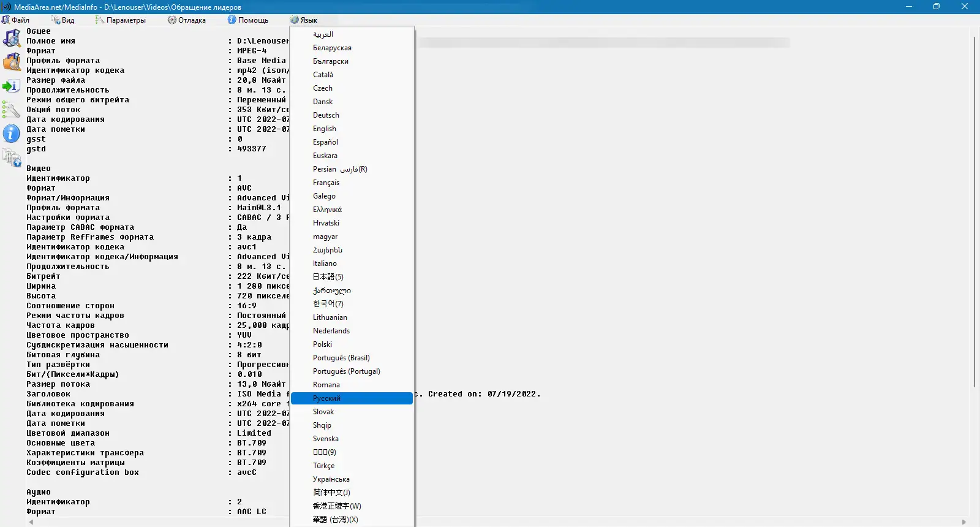Click the highlighted Русский language entry
The width and height of the screenshot is (980, 527).
click(x=352, y=398)
